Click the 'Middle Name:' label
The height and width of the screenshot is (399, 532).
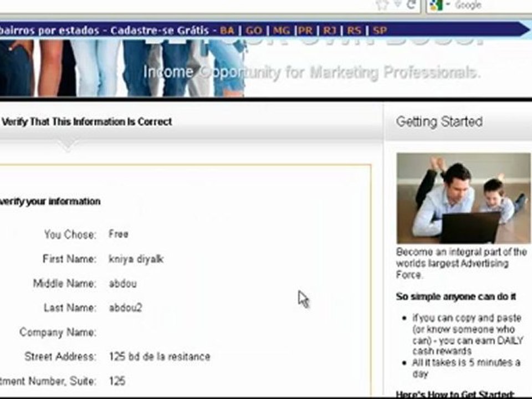(x=65, y=283)
